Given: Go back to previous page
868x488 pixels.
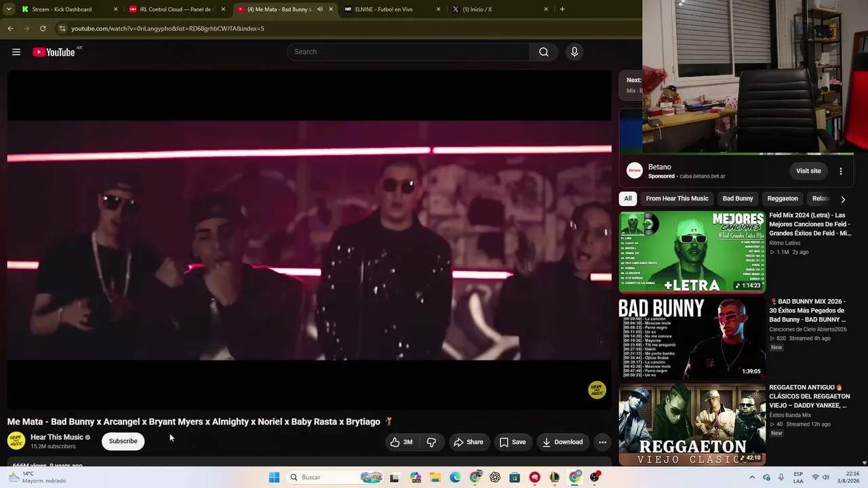Looking at the screenshot, I should pyautogui.click(x=10, y=28).
